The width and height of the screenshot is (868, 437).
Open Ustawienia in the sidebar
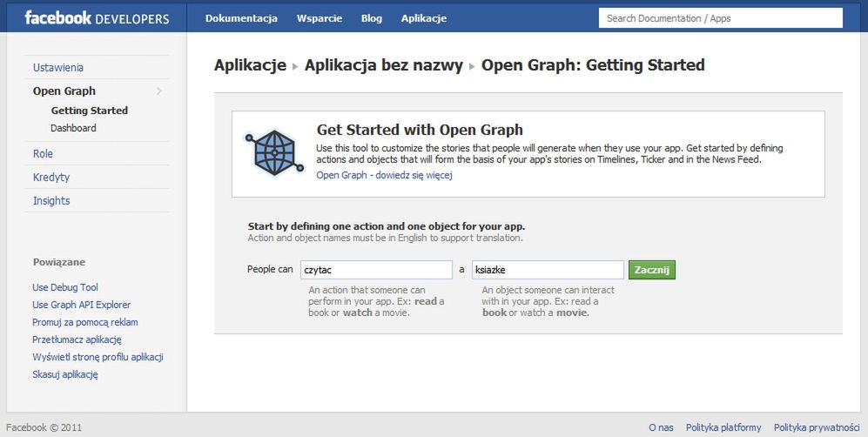(58, 68)
